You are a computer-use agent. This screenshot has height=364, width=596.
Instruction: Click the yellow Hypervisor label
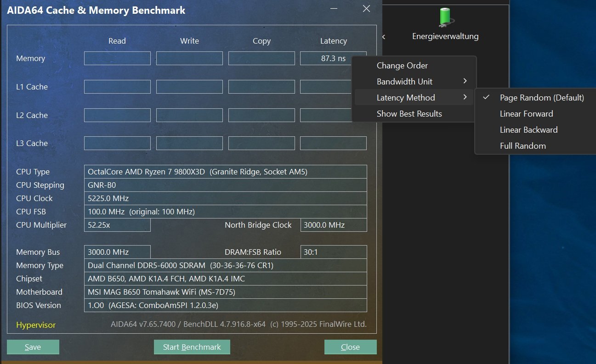pyautogui.click(x=36, y=325)
